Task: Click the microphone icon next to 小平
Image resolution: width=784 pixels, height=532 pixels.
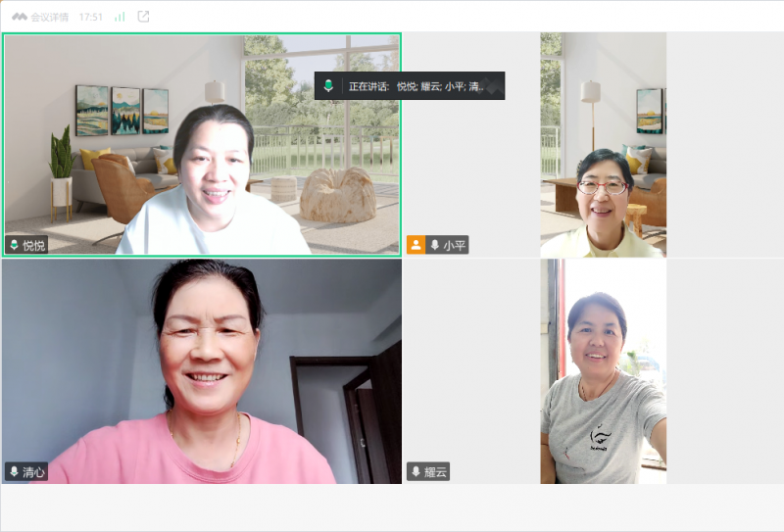Action: [x=434, y=245]
